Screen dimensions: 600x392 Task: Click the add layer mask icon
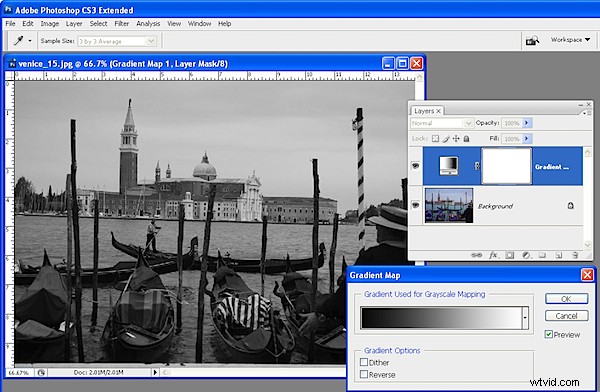[509, 255]
